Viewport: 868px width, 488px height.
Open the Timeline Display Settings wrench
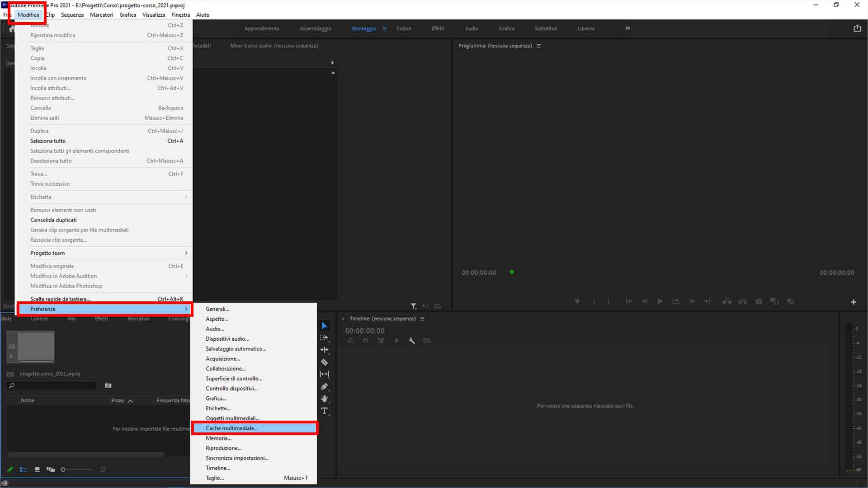tap(412, 340)
